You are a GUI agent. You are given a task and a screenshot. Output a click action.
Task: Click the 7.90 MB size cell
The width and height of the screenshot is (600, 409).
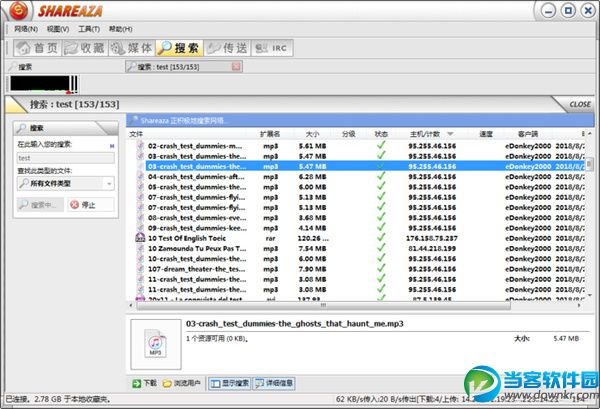point(312,269)
